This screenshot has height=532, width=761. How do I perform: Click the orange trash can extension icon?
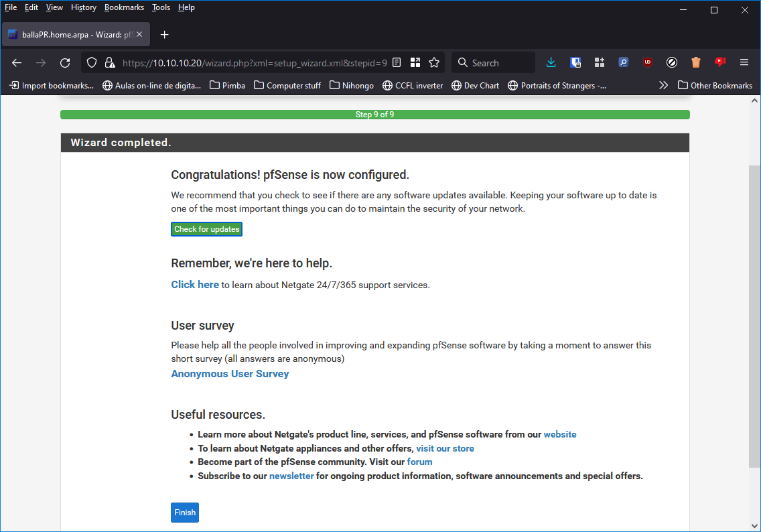click(x=696, y=62)
